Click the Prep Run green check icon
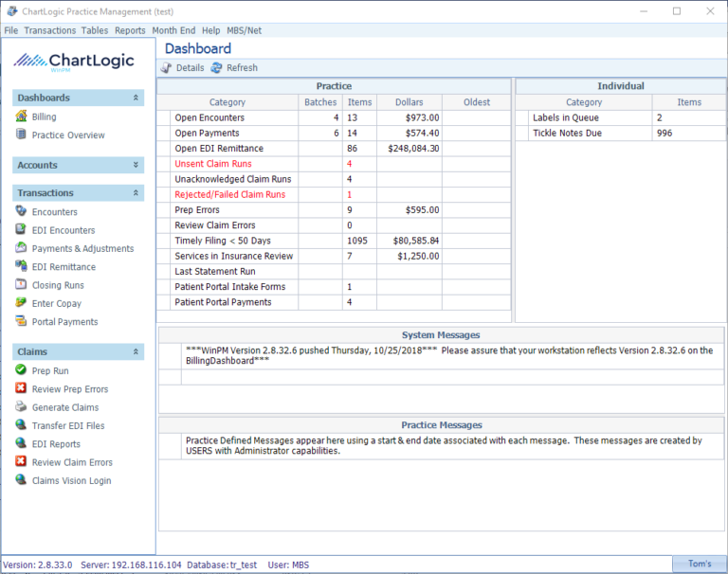Viewport: 728px width, 574px height. pyautogui.click(x=21, y=369)
